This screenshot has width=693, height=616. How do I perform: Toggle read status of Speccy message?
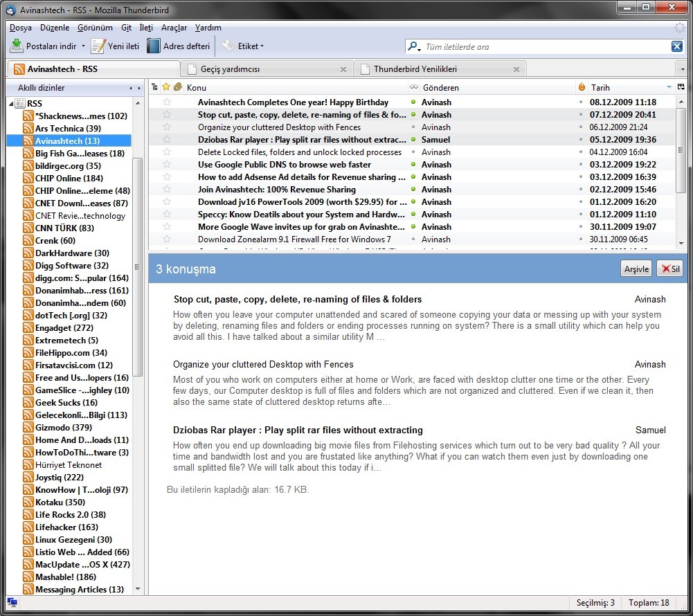pos(413,214)
